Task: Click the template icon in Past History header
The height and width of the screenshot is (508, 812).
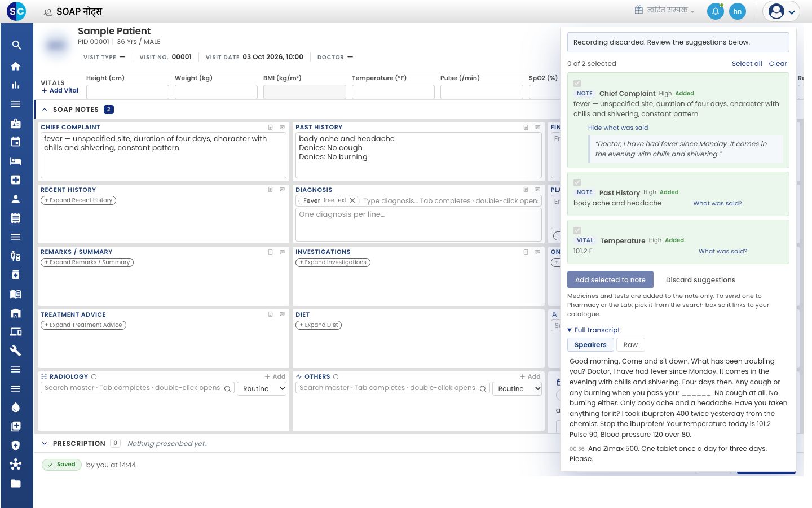Action: tap(526, 128)
